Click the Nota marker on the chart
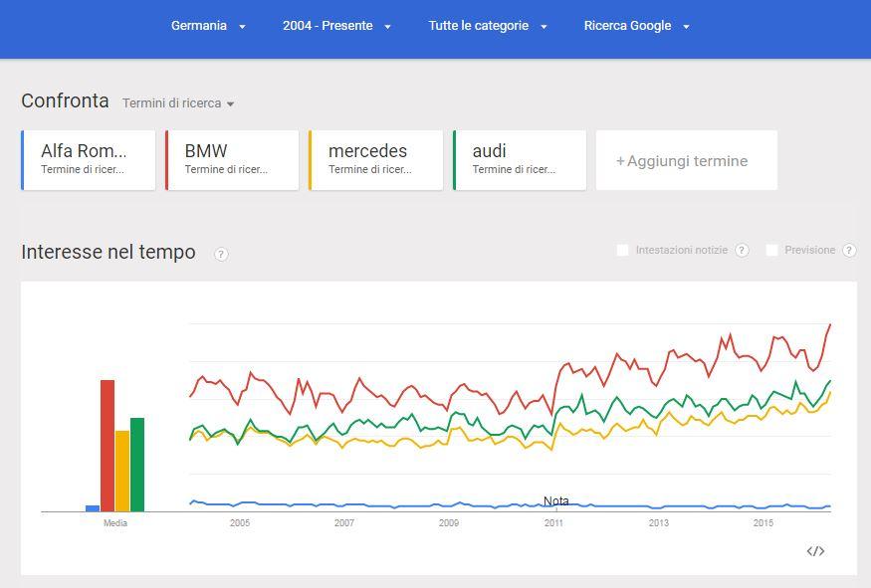The height and width of the screenshot is (588, 871). [556, 501]
